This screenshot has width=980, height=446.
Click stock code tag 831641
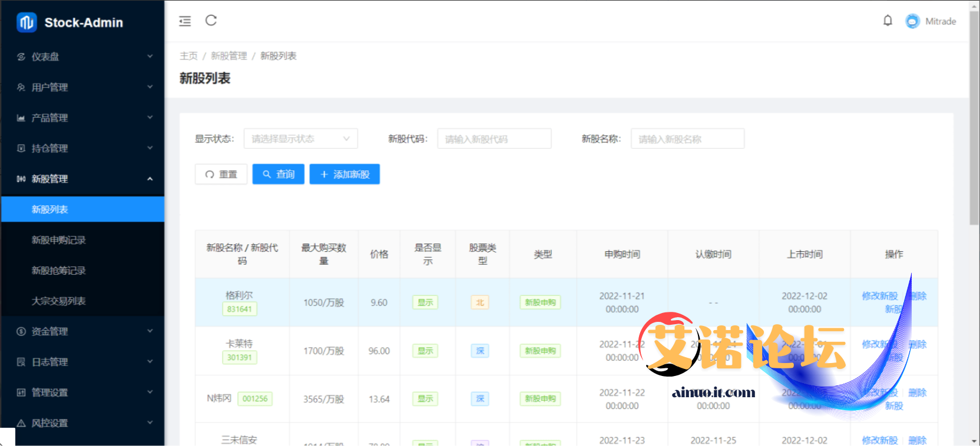point(239,309)
